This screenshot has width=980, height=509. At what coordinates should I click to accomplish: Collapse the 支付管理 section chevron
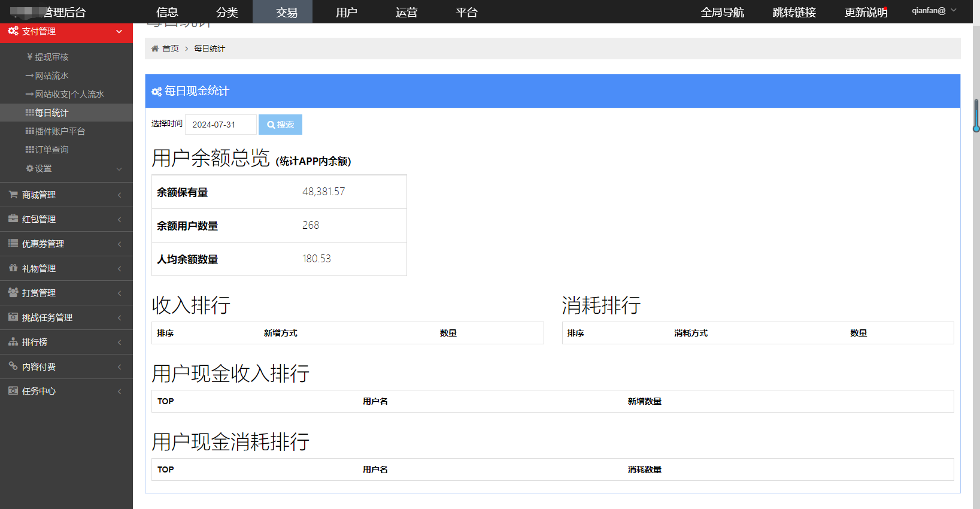[119, 31]
